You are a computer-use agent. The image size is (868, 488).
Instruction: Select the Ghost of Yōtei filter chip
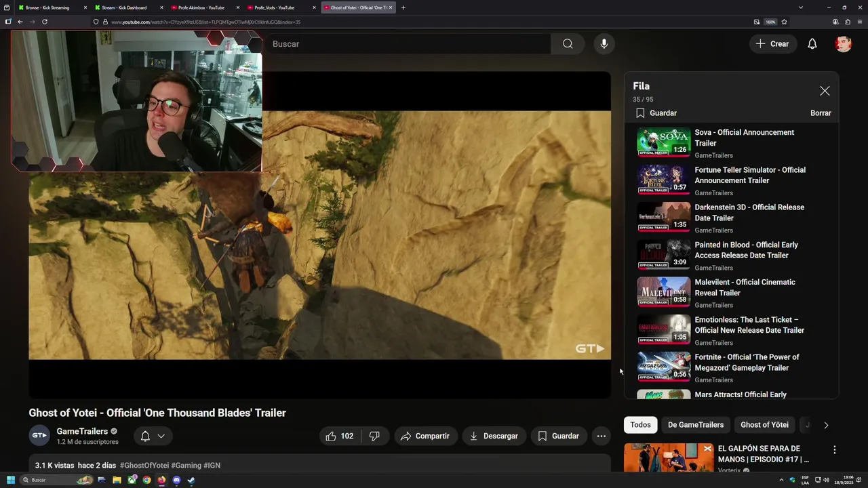pyautogui.click(x=764, y=425)
